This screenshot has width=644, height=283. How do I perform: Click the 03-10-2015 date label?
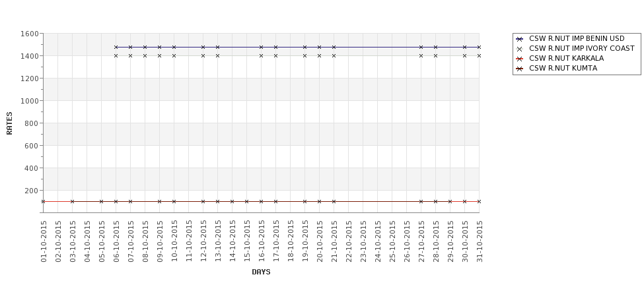pos(73,241)
